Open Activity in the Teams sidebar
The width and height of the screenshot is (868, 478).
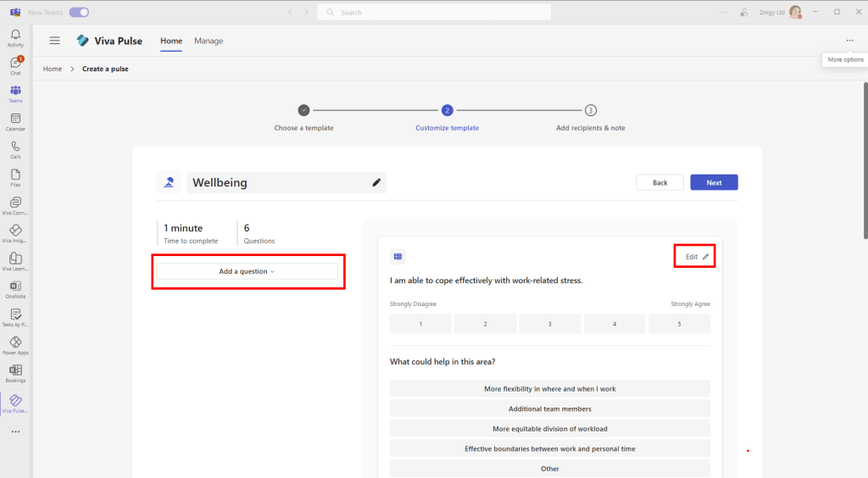(x=15, y=37)
